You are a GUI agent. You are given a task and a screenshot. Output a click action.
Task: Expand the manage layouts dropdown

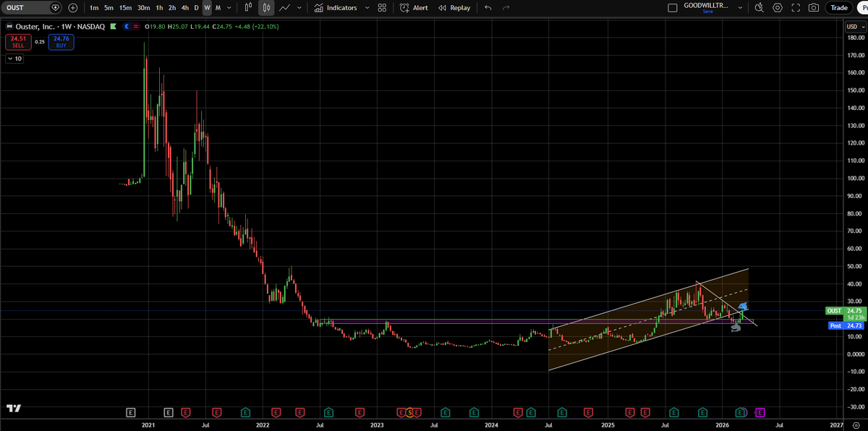(740, 8)
